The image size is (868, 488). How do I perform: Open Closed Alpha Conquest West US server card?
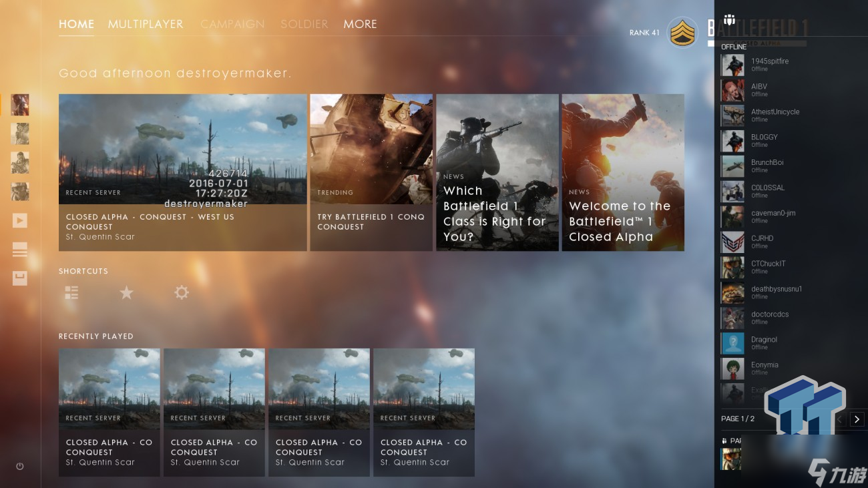pyautogui.click(x=183, y=172)
